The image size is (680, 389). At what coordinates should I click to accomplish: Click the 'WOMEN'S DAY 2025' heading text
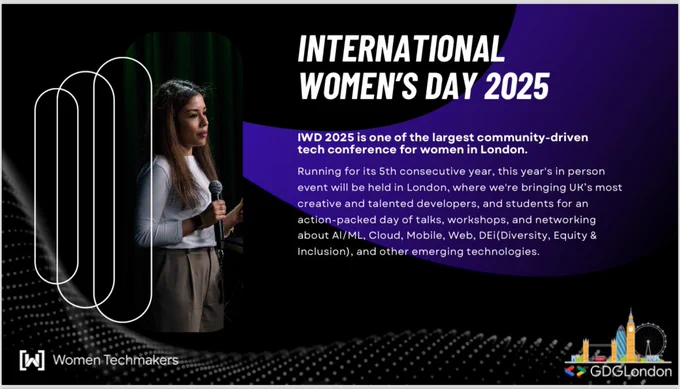click(x=424, y=85)
